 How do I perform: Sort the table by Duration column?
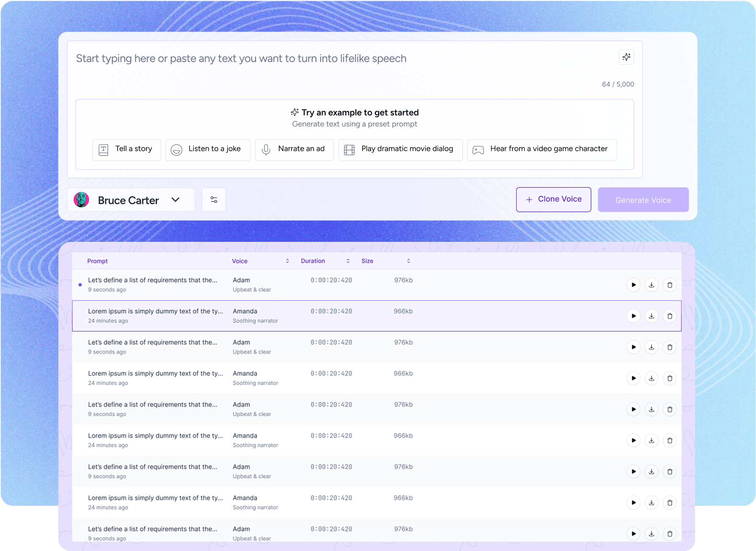(348, 261)
